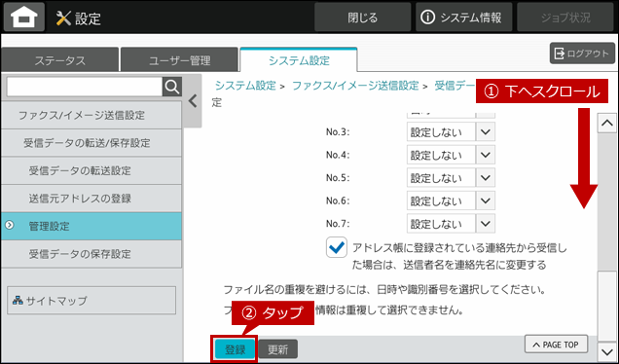Open ファクス/イメージ送信設定 in the sidebar

pyautogui.click(x=91, y=115)
